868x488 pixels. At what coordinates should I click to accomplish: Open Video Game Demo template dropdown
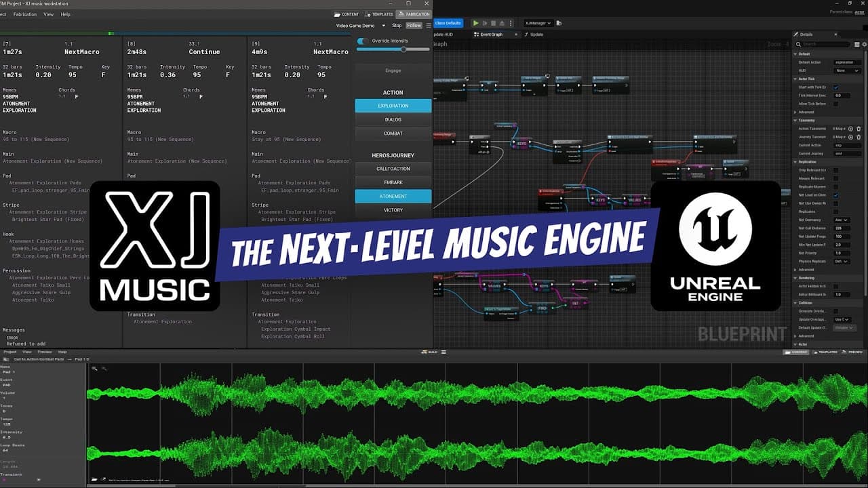click(361, 26)
